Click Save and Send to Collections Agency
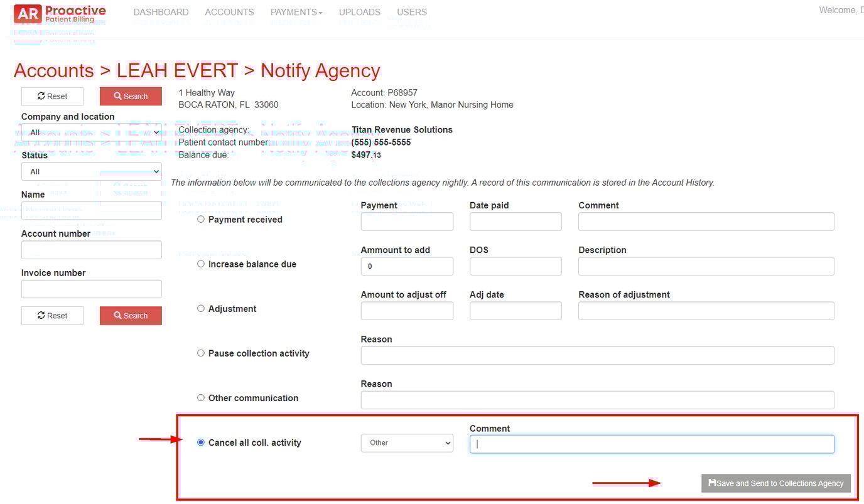Viewport: 864px width, 504px height. pyautogui.click(x=775, y=483)
